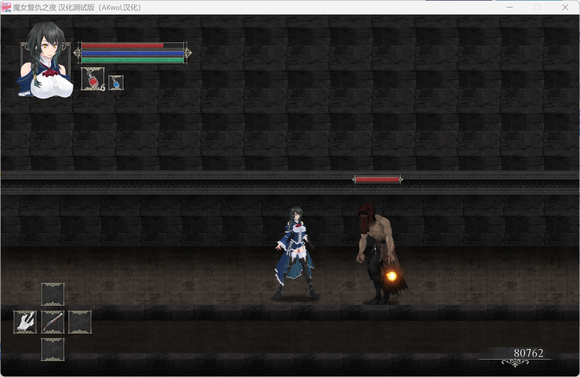The image size is (580, 377).
Task: Click the blue-dressed witch character
Action: (295, 253)
